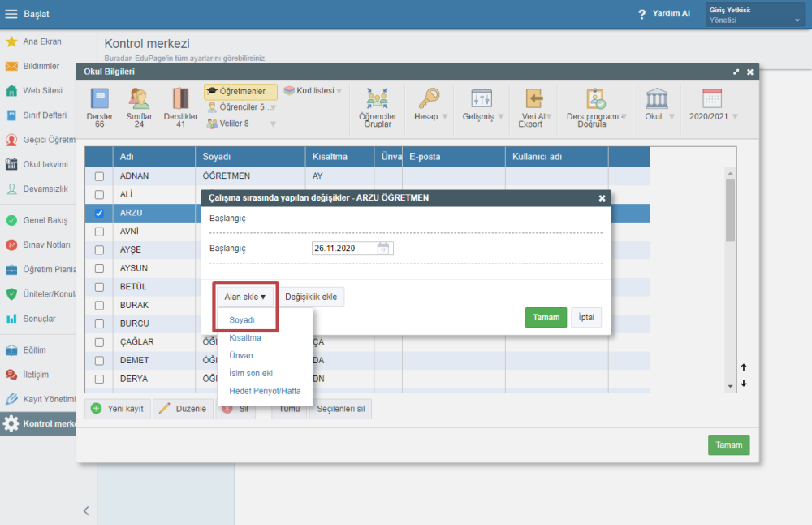Move selected row down with arrow
The image size is (812, 525).
point(744,383)
